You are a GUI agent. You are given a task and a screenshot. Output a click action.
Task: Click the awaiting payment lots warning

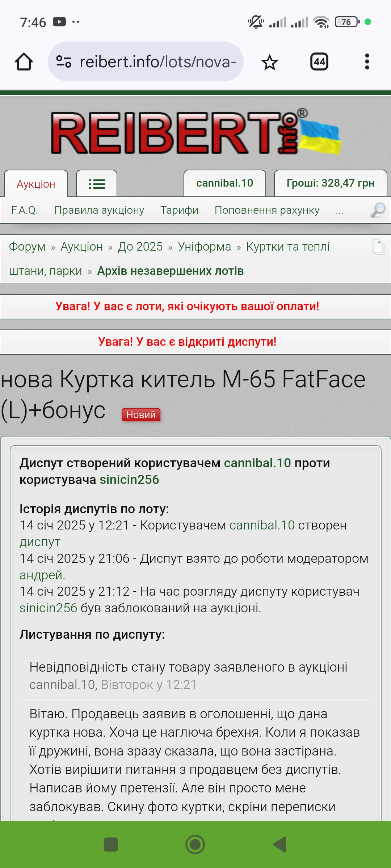pos(187,306)
